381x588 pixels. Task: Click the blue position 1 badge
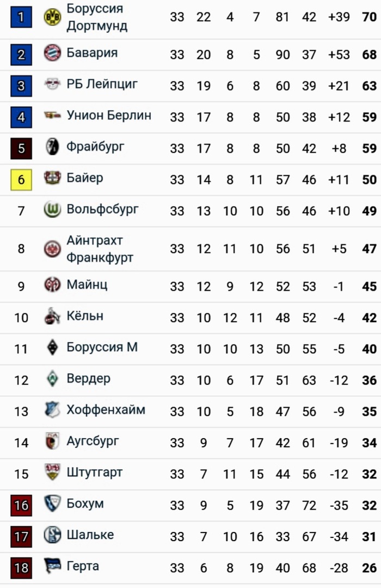click(x=21, y=17)
